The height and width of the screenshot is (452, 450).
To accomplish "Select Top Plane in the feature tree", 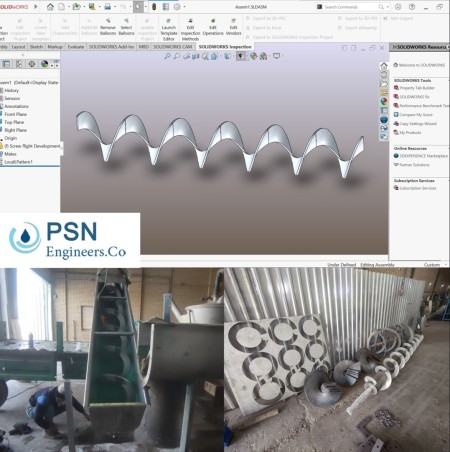I will pos(13,122).
